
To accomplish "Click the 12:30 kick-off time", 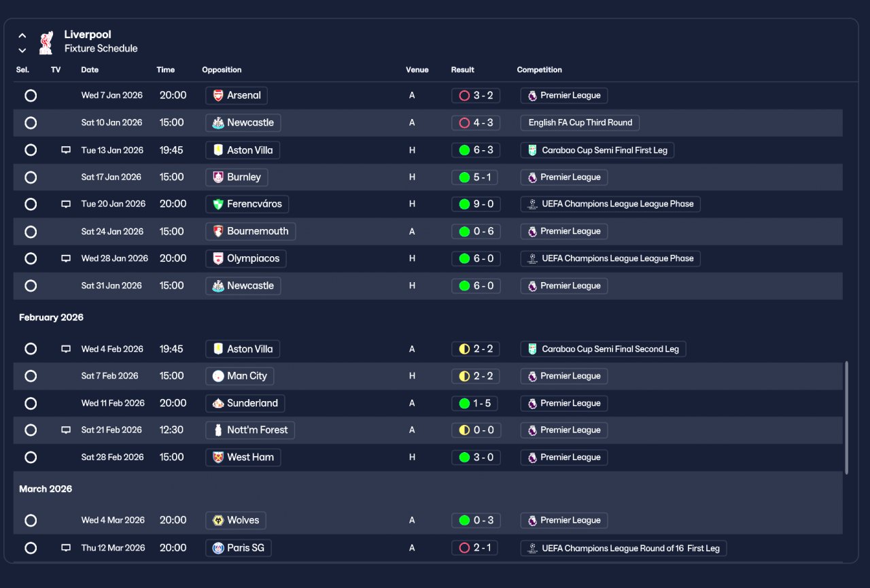I will tap(171, 430).
